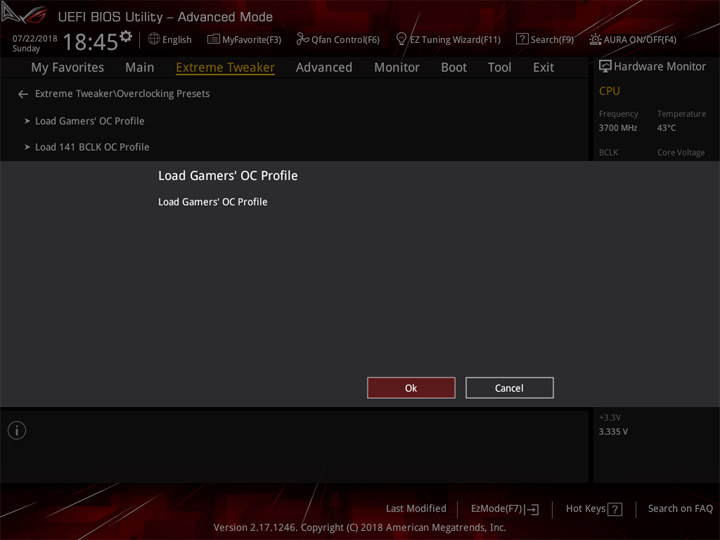The width and height of the screenshot is (720, 540).
Task: Switch to My Favorites tab
Action: (x=68, y=68)
